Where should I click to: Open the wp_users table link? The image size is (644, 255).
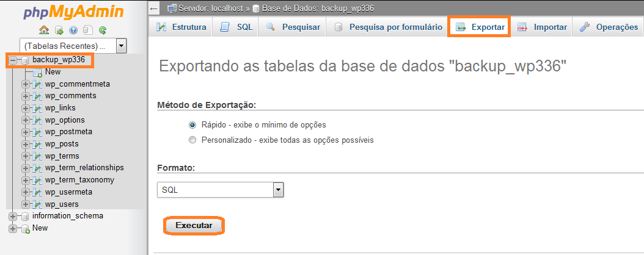click(x=62, y=204)
